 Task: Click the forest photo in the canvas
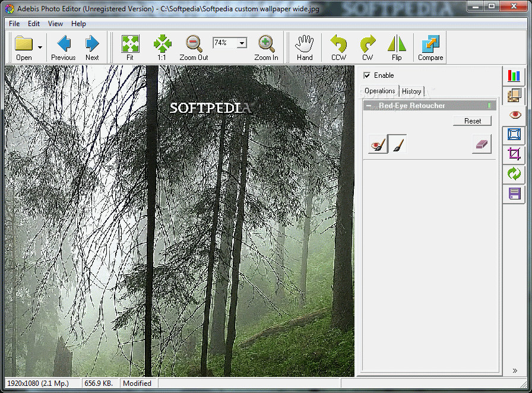tap(179, 221)
